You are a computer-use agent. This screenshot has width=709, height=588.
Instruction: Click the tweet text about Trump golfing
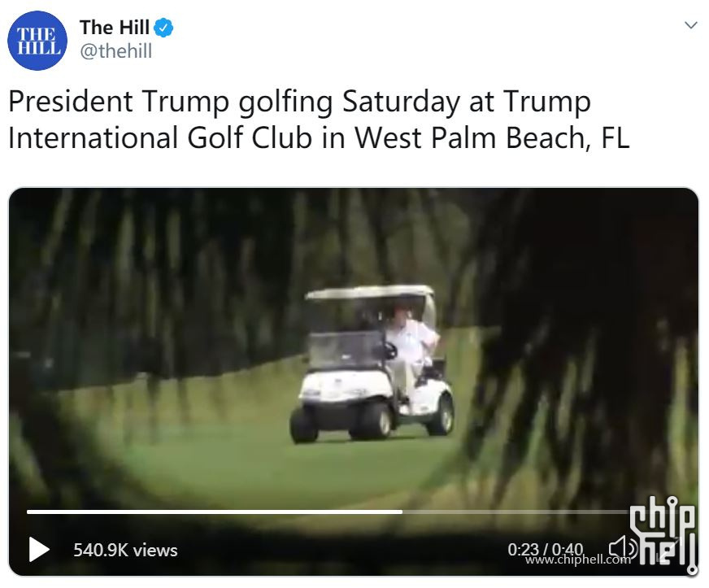319,120
